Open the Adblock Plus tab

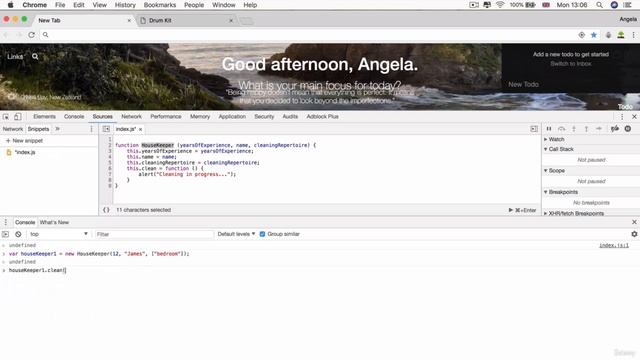coord(322,117)
